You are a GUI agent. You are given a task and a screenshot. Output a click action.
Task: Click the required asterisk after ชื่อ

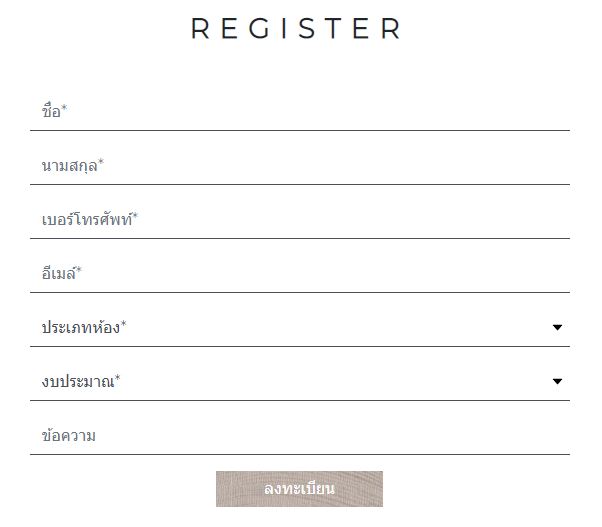tap(65, 109)
